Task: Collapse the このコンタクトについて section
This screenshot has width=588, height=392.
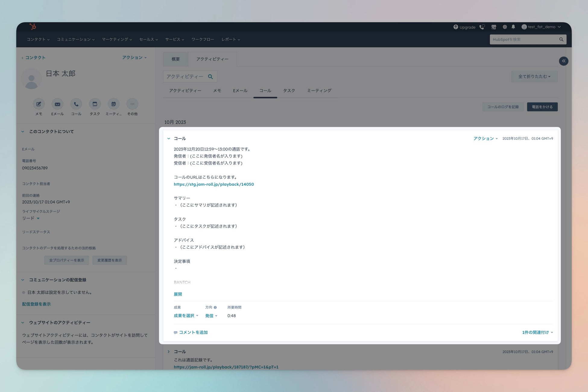Action: 23,131
